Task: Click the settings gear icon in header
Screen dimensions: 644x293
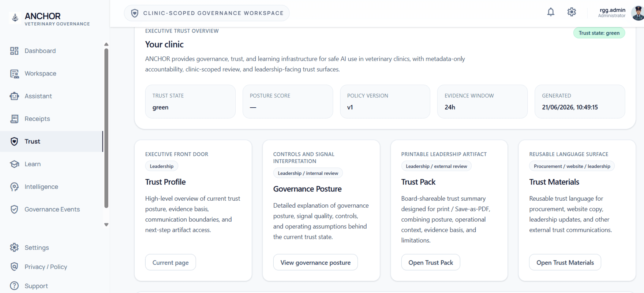Action: coord(572,12)
